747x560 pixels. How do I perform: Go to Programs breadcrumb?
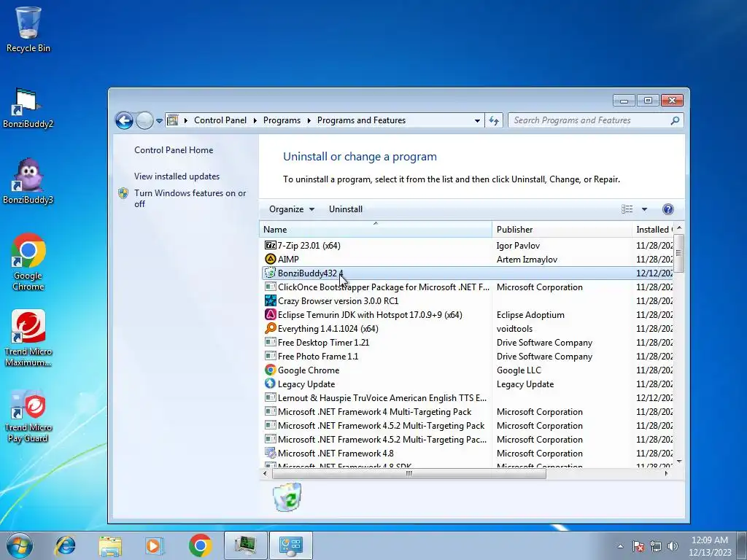coord(282,120)
